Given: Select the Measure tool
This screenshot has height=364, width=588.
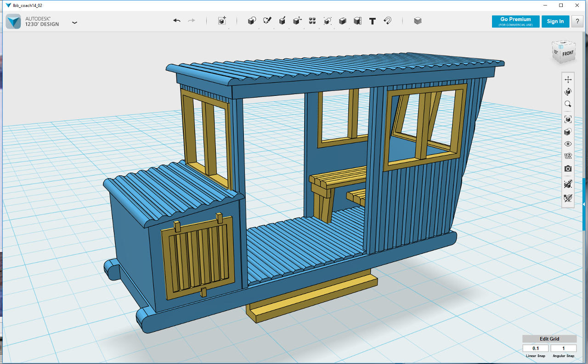Looking at the screenshot, I should [357, 21].
